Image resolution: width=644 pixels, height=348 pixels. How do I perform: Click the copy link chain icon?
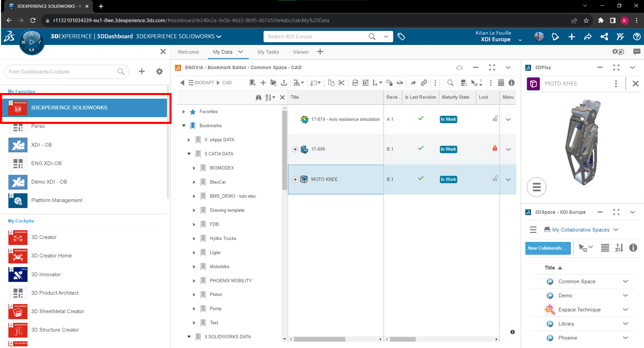click(424, 83)
